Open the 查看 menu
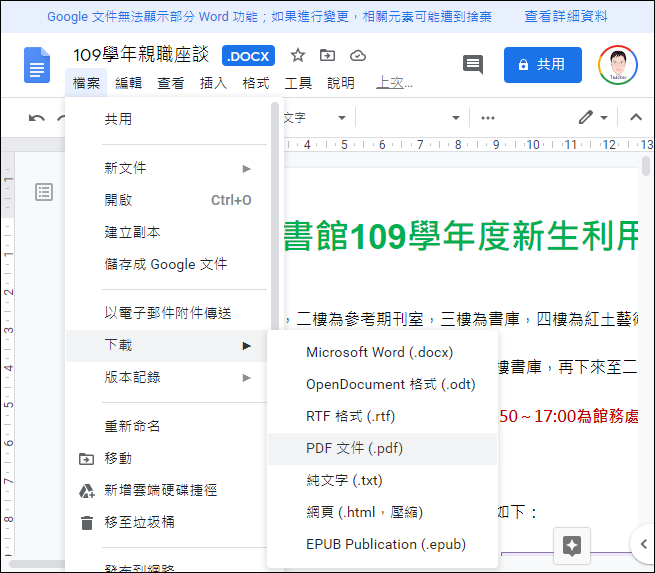The image size is (655, 573). click(x=170, y=83)
